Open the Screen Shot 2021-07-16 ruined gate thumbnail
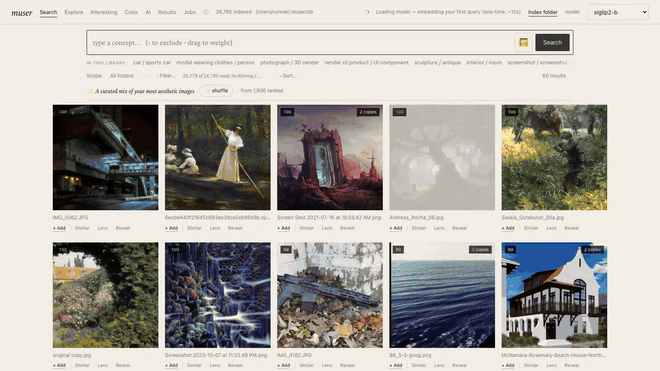 [x=330, y=157]
